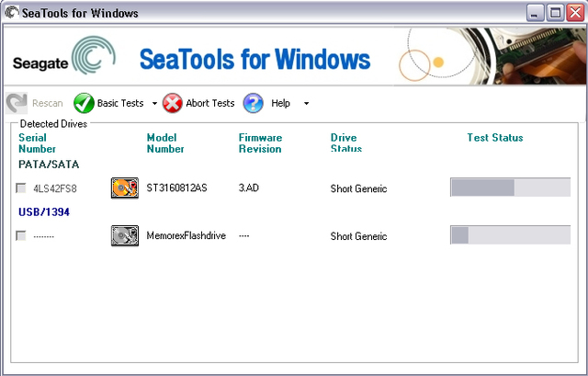The image size is (588, 376).
Task: Click the SeaTools icon in title bar
Action: click(x=11, y=12)
